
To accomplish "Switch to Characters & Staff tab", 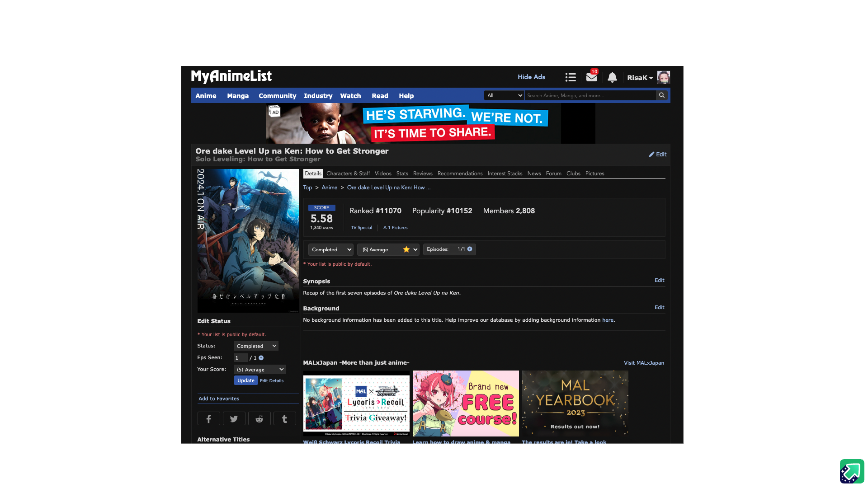I will [x=348, y=174].
